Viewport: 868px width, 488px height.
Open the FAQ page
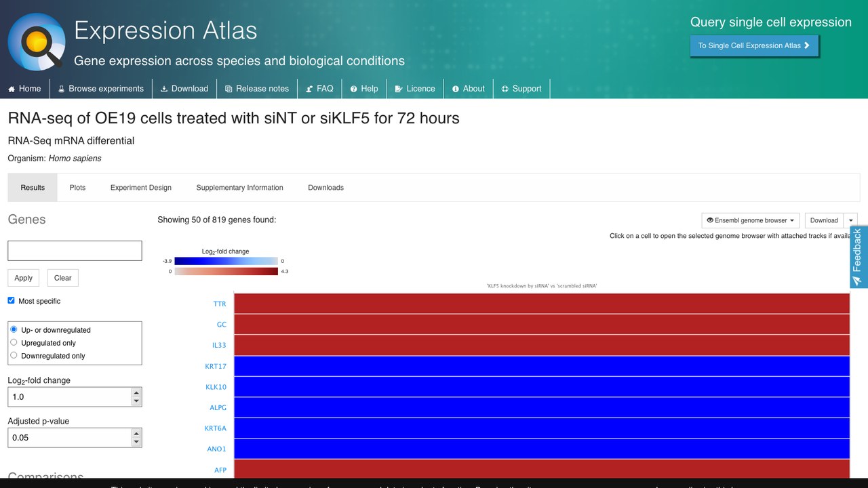tap(319, 89)
